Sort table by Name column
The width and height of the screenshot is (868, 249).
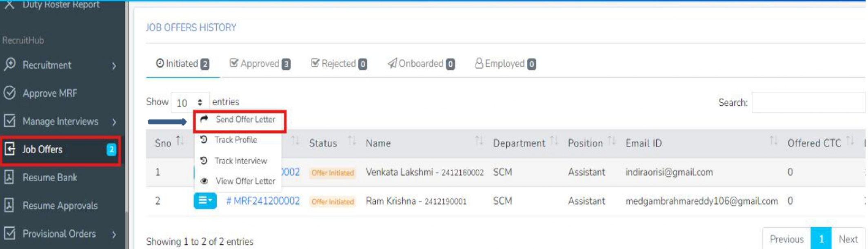[x=424, y=143]
